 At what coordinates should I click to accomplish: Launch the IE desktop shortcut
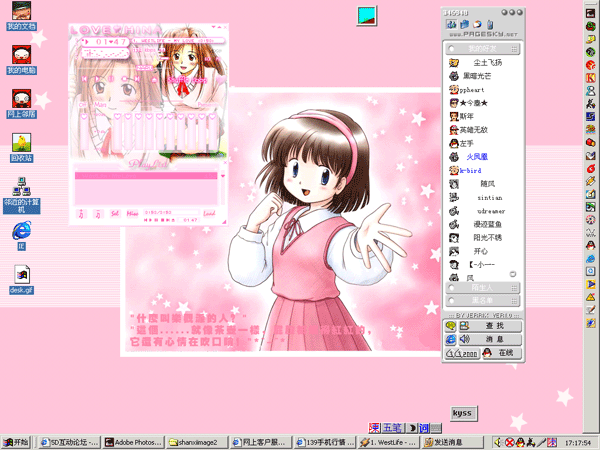[20, 231]
